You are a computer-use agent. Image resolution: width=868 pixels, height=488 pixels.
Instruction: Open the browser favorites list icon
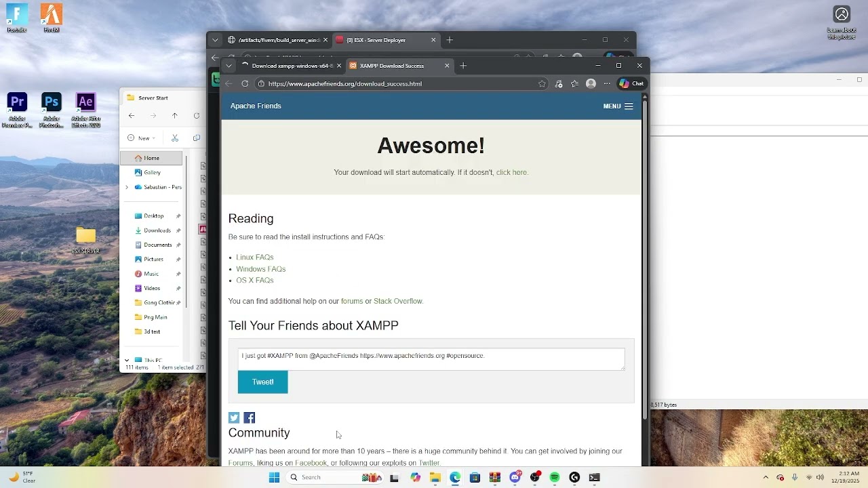(x=575, y=83)
